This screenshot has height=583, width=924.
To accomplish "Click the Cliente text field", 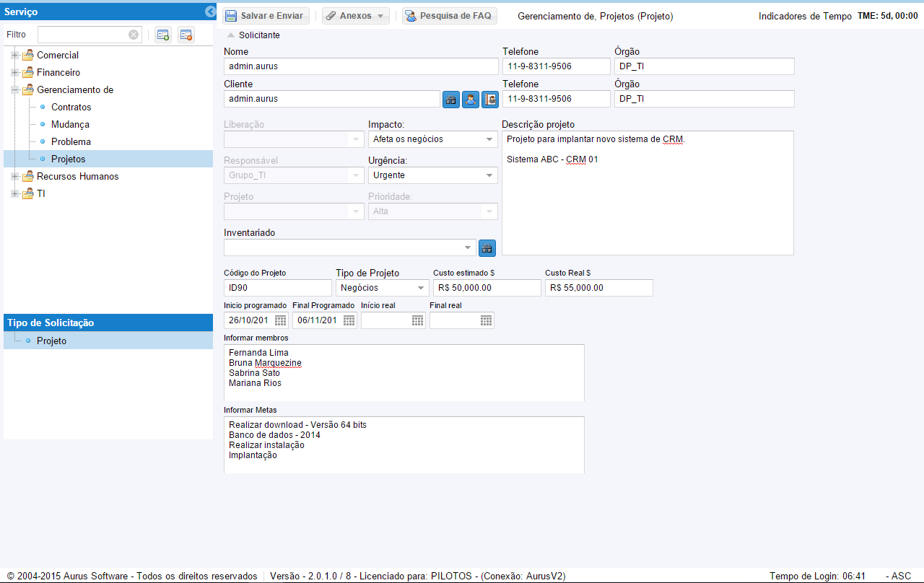I will coord(332,99).
